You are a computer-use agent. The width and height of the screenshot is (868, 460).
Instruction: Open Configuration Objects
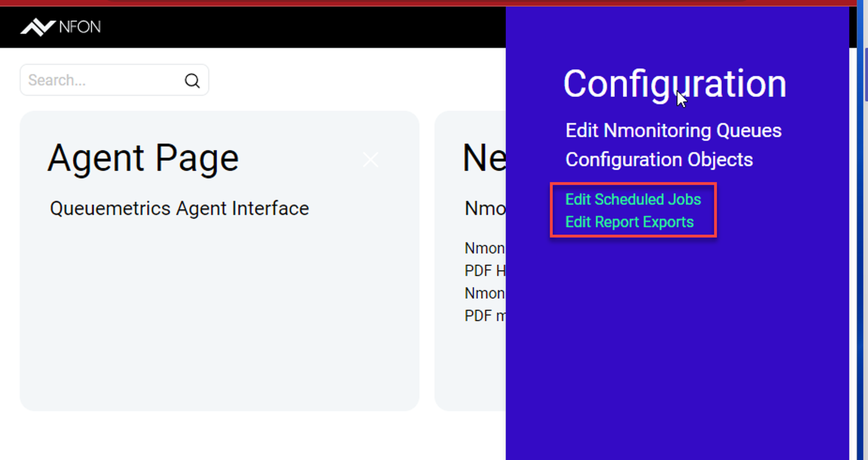(x=659, y=160)
